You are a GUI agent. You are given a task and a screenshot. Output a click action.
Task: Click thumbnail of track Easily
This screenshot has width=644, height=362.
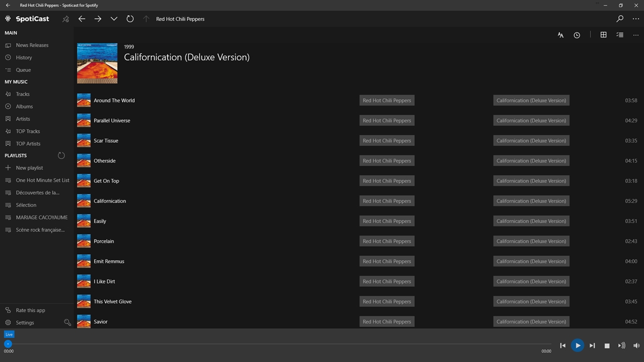click(x=84, y=221)
